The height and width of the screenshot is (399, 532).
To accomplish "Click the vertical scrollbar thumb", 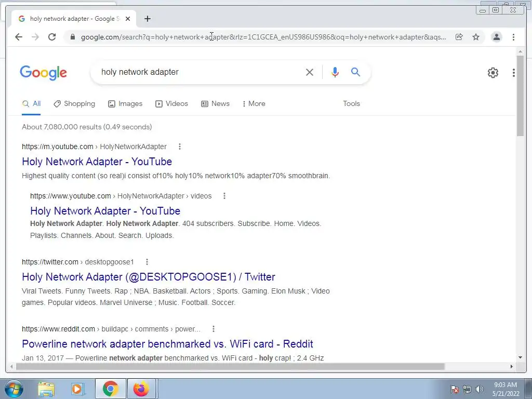I will [520, 96].
